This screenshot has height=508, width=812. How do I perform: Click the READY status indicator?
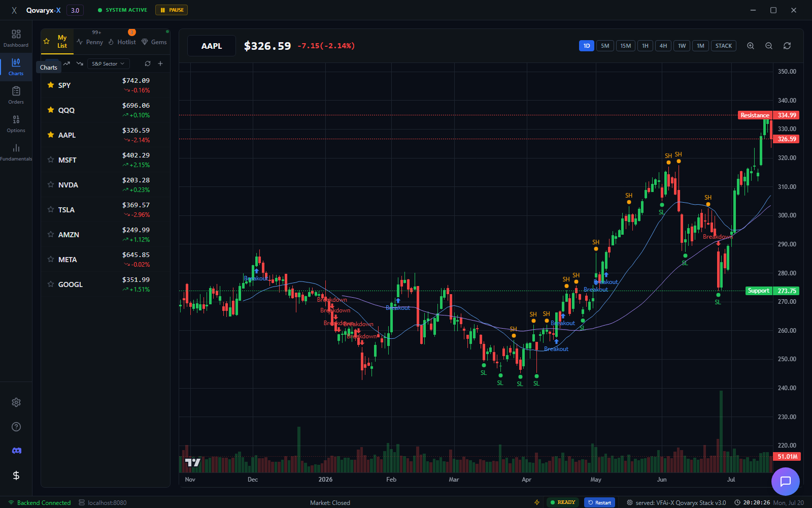(x=563, y=502)
